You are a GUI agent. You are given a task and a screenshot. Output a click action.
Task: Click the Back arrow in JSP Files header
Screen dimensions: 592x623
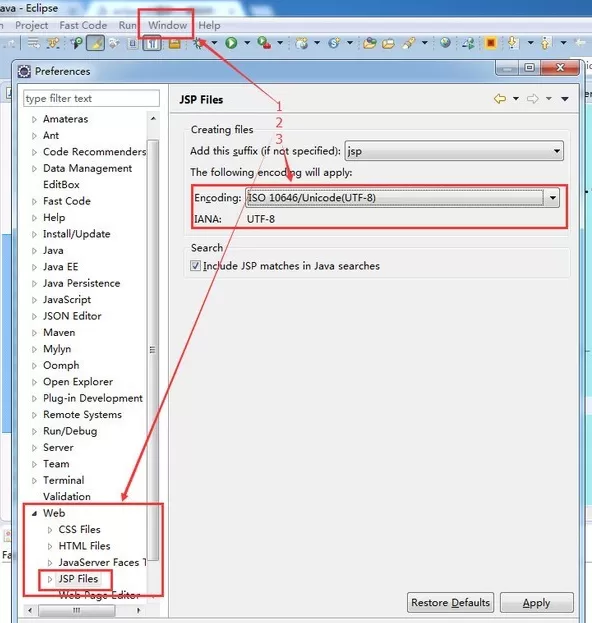coord(500,99)
